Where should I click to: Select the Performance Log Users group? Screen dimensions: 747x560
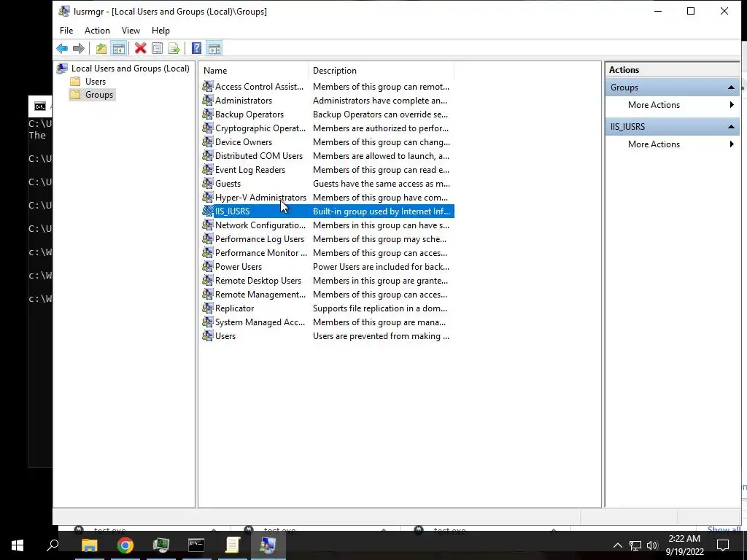point(260,238)
